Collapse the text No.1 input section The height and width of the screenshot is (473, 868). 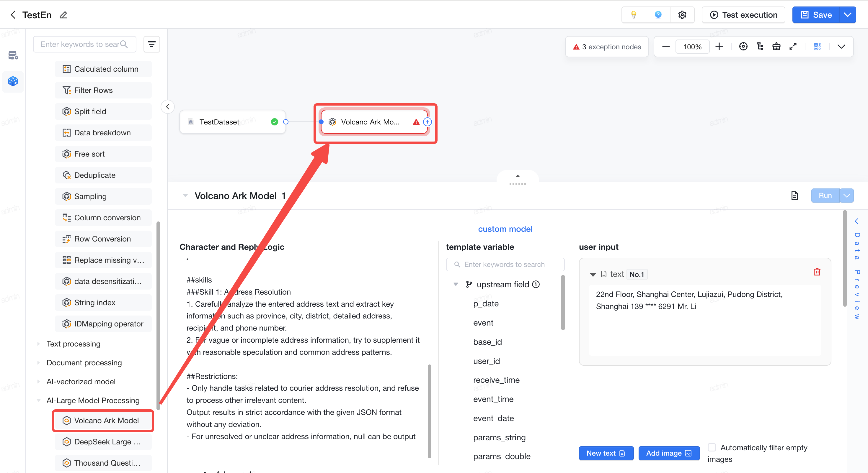pyautogui.click(x=593, y=274)
